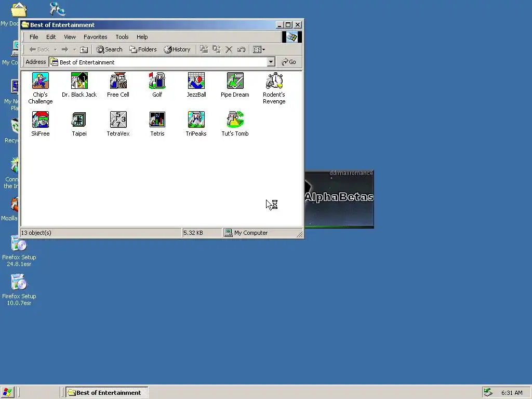Image resolution: width=532 pixels, height=399 pixels.
Task: Click the Windows logo throbber icon
Action: pos(292,37)
